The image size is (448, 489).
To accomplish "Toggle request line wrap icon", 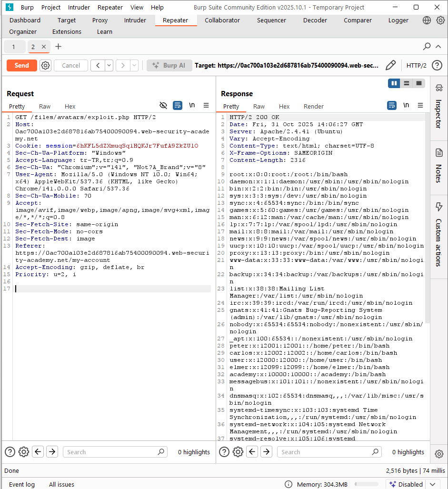I will pyautogui.click(x=178, y=105).
